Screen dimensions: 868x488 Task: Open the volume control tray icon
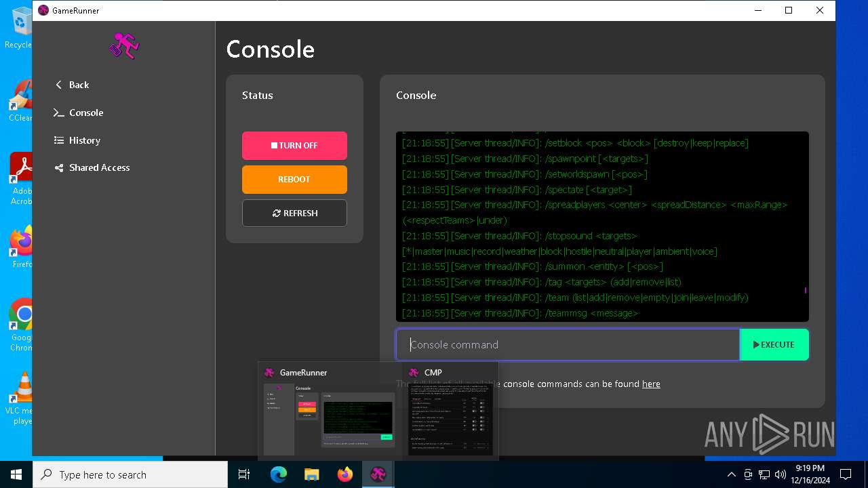781,474
